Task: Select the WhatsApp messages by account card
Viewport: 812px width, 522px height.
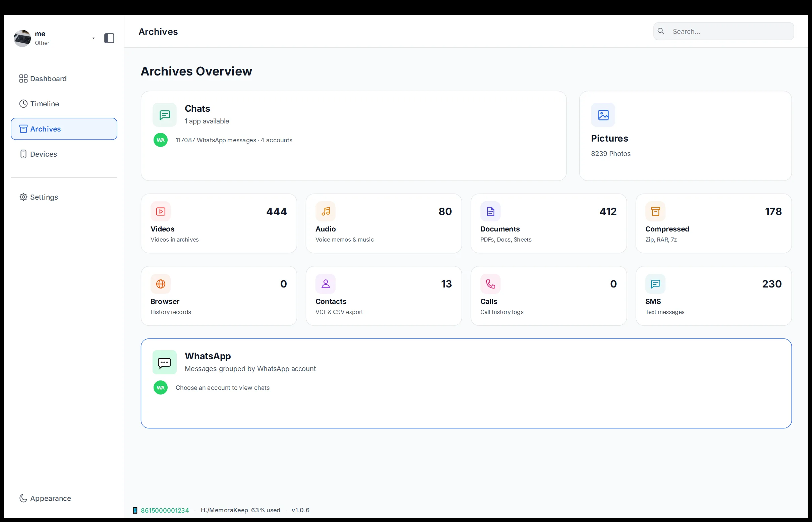Action: tap(466, 383)
